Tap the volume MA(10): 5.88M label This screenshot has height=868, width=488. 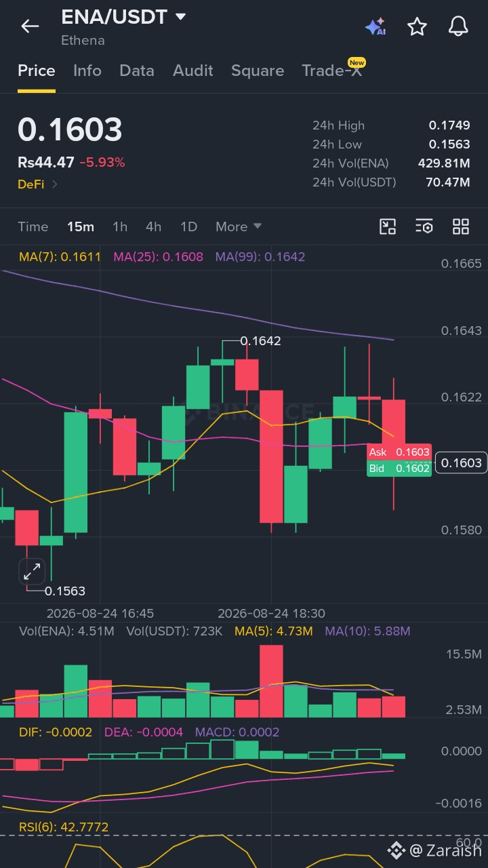point(367,631)
